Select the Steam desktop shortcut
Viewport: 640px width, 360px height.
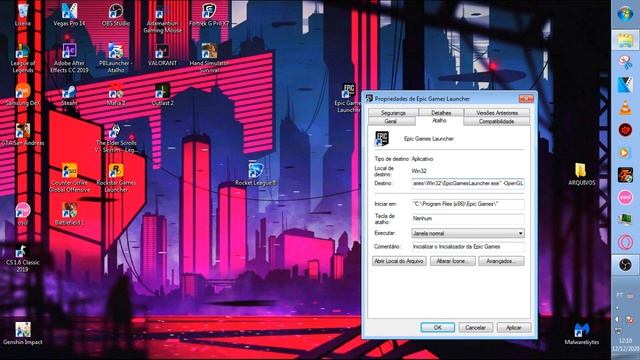[x=69, y=94]
